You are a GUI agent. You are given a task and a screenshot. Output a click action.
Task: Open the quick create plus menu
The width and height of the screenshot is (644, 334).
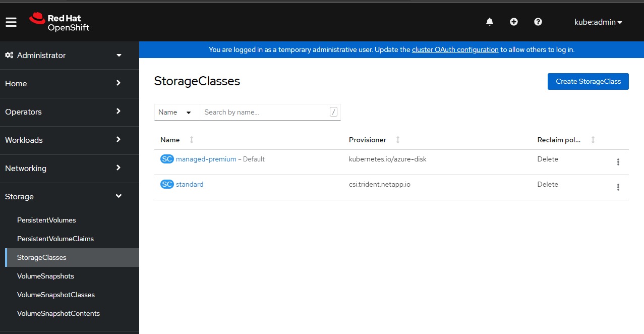[x=513, y=22]
